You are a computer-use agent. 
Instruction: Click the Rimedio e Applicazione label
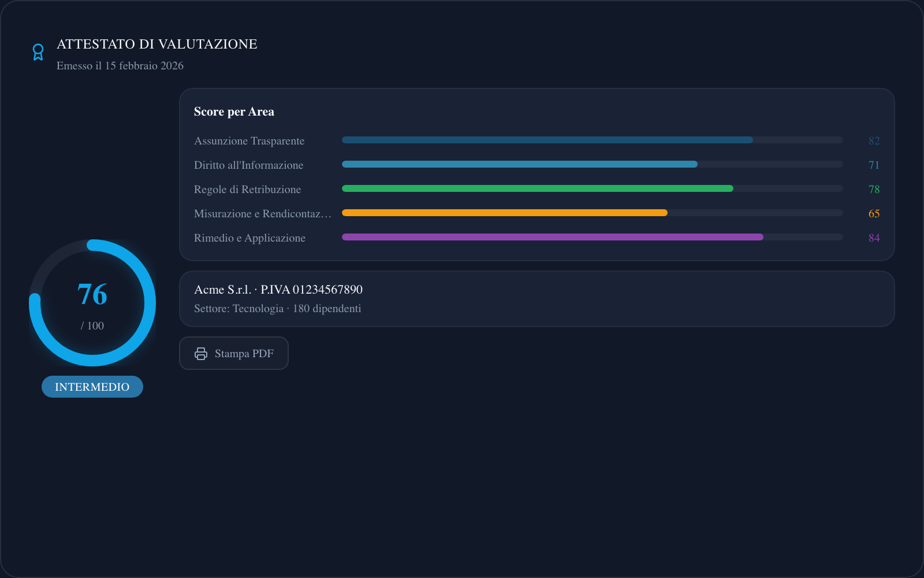tap(249, 238)
